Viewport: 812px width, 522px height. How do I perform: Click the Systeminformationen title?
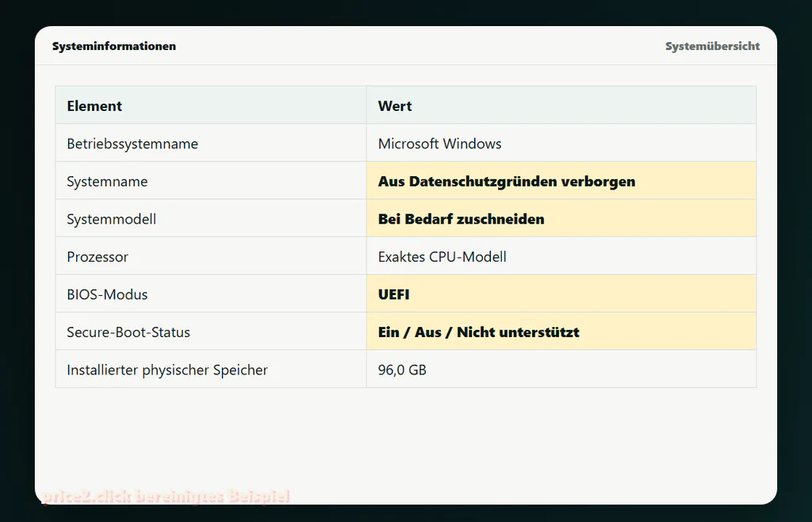(114, 46)
